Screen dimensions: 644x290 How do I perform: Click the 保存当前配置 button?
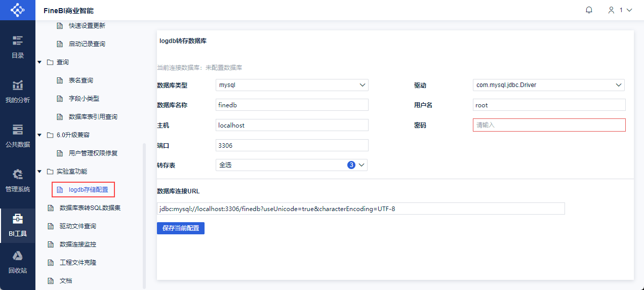pos(181,228)
